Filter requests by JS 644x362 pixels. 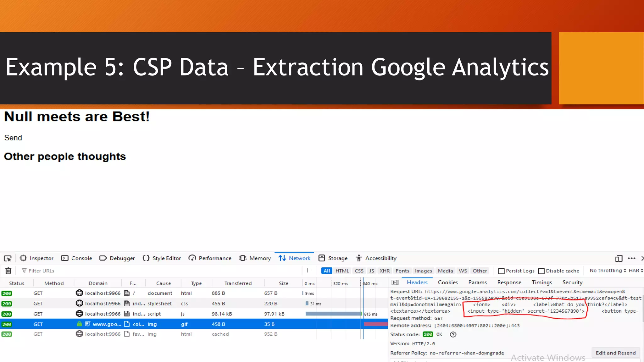(372, 271)
